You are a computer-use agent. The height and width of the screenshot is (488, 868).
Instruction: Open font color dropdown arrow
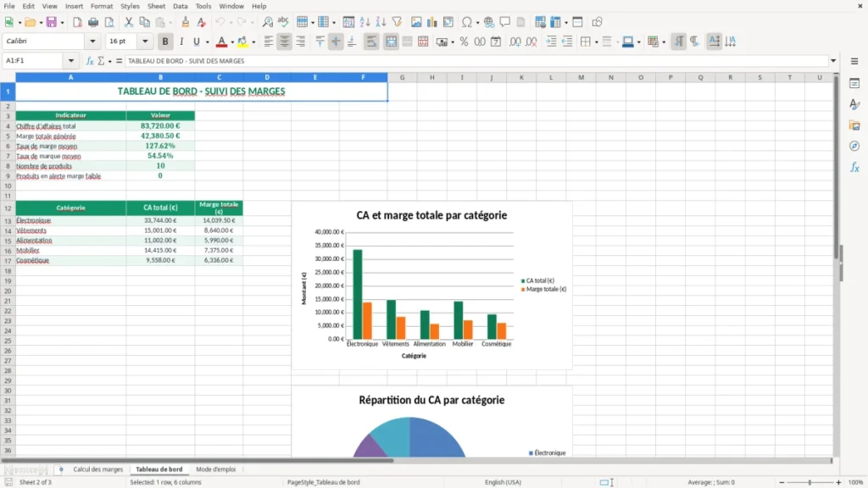[x=232, y=42]
